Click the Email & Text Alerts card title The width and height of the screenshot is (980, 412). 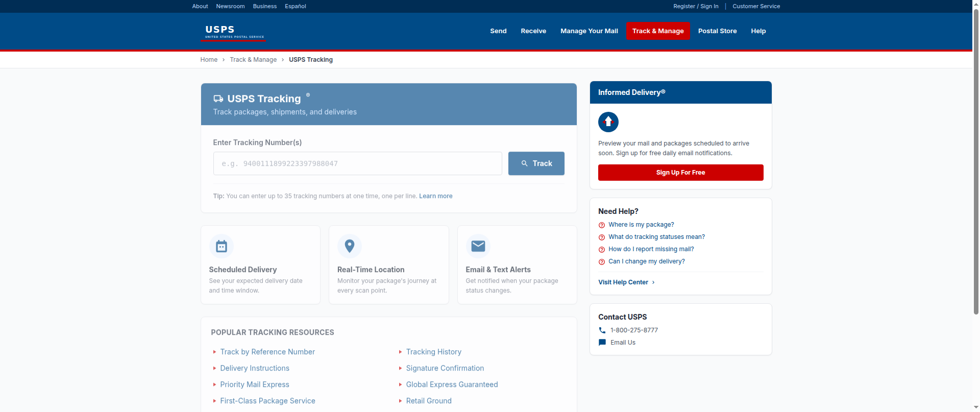tap(498, 270)
